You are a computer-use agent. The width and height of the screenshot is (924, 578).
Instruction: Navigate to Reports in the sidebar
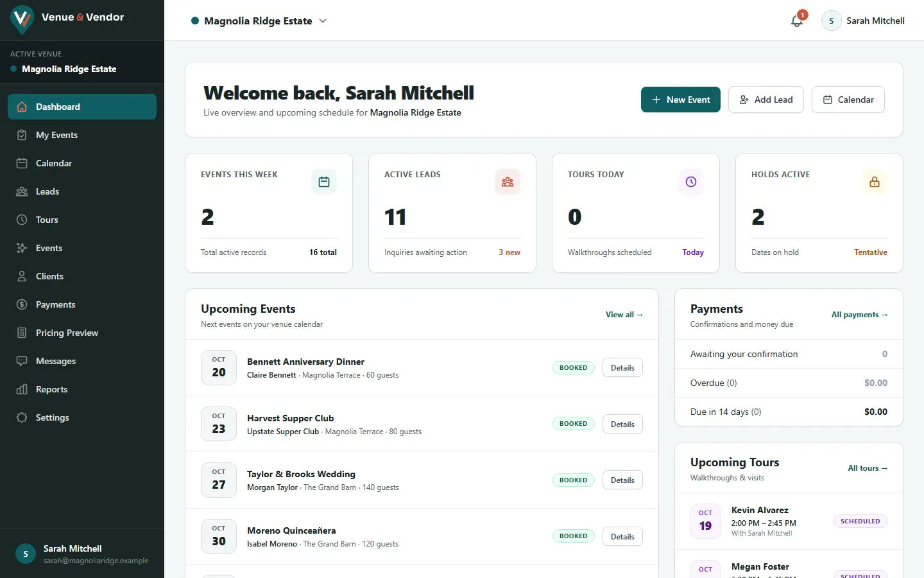pos(82,389)
